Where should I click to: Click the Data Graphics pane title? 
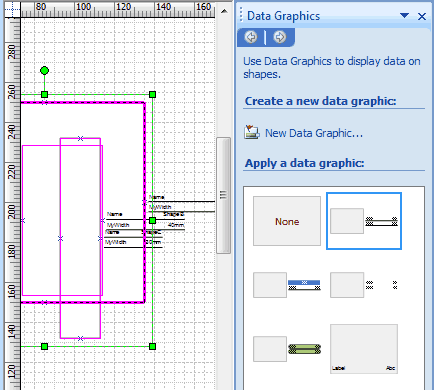click(x=283, y=16)
